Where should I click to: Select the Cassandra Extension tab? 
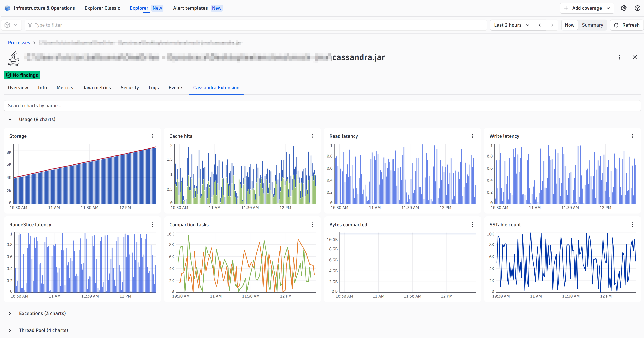pyautogui.click(x=216, y=88)
